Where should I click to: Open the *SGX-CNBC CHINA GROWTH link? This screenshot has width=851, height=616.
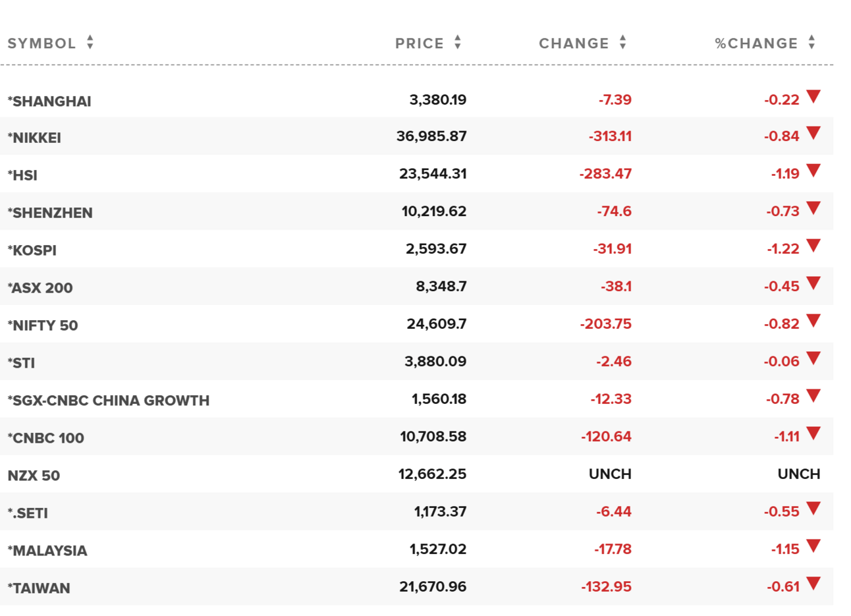pyautogui.click(x=109, y=401)
